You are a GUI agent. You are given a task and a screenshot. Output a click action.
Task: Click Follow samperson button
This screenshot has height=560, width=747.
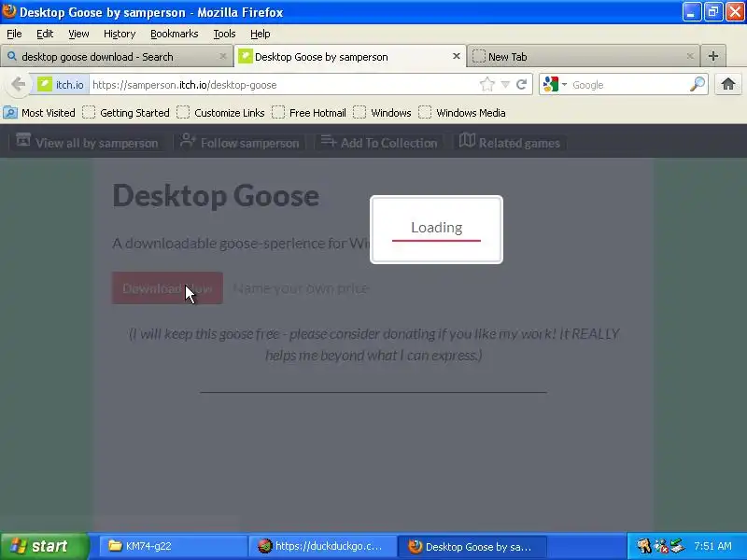[240, 143]
